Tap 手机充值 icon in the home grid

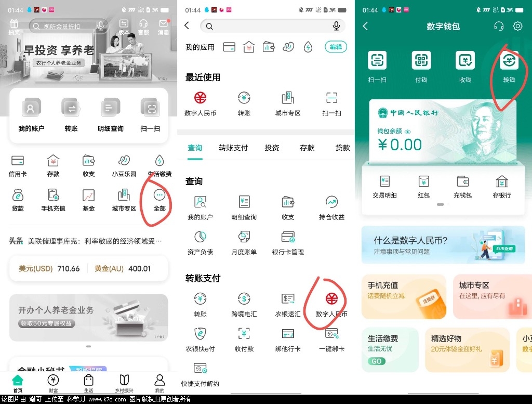[54, 200]
